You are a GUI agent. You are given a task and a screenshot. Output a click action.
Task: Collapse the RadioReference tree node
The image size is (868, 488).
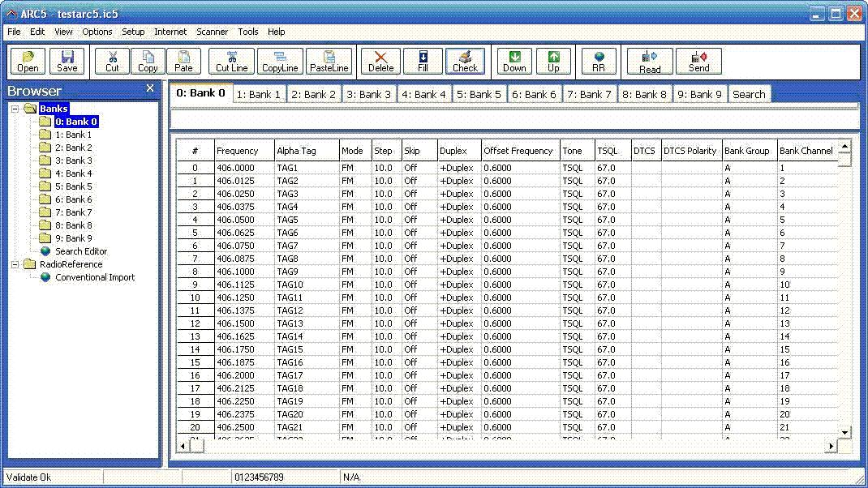coord(15,264)
